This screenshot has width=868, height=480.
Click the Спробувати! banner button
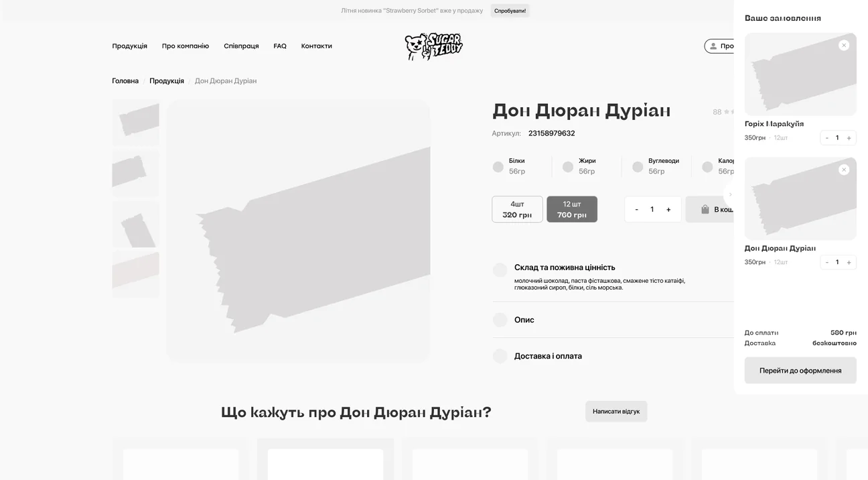coord(510,11)
